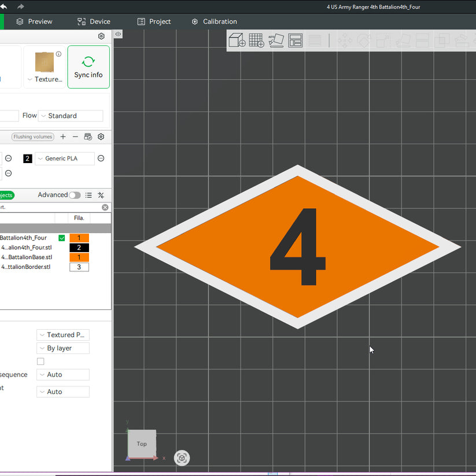
Task: Open the Generic PLA filament dropdown
Action: pyautogui.click(x=65, y=158)
